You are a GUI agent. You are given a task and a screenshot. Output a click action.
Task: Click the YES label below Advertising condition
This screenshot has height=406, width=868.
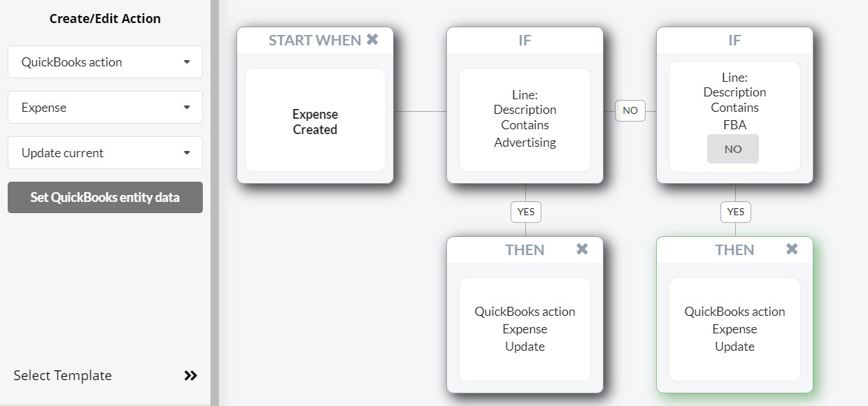pyautogui.click(x=525, y=212)
